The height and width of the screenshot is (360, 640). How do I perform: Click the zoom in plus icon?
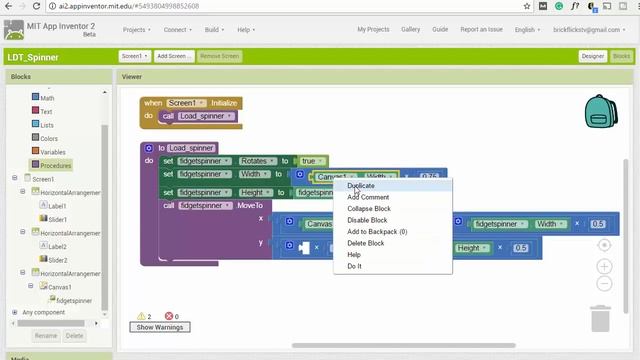tap(604, 267)
